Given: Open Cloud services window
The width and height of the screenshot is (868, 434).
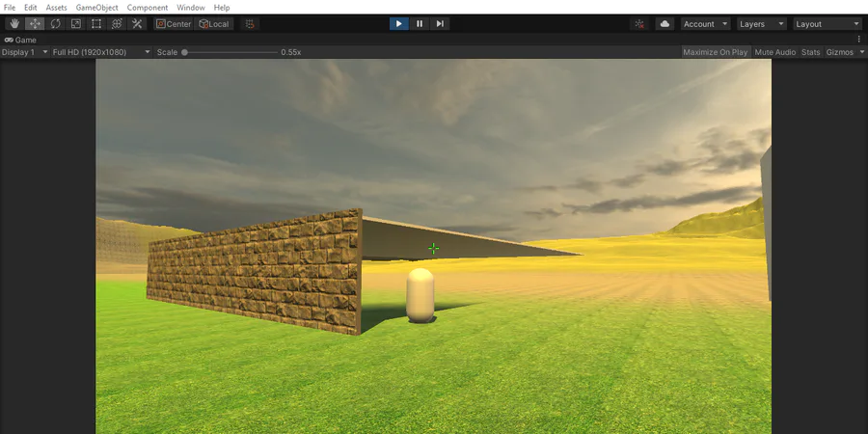Looking at the screenshot, I should tap(665, 24).
